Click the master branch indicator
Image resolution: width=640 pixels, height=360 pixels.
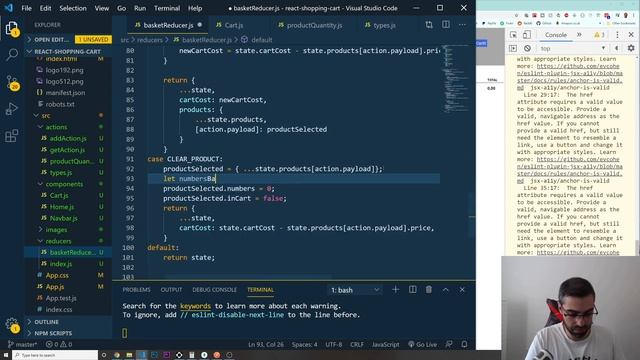(x=22, y=344)
